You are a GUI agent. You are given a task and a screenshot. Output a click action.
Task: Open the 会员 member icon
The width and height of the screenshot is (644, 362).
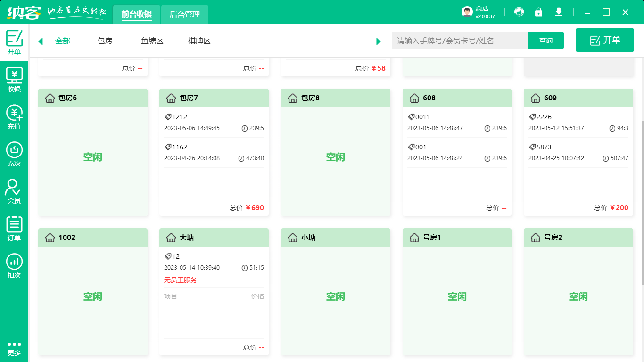14,191
